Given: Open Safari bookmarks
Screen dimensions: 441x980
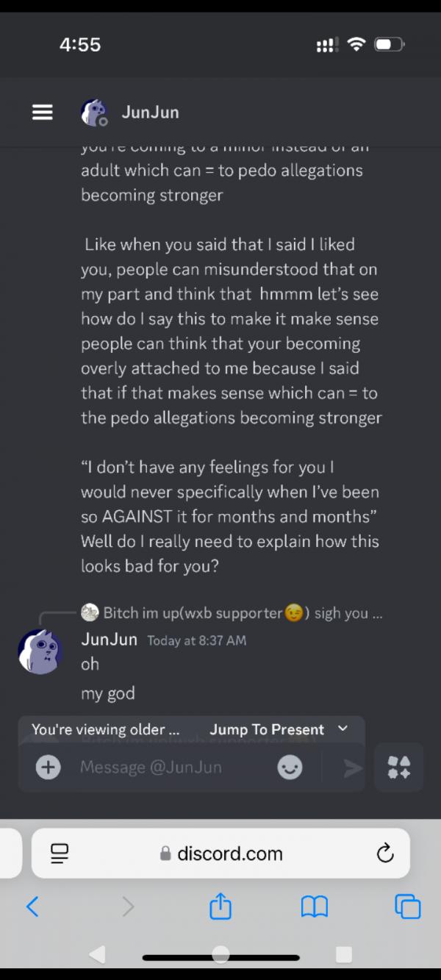Looking at the screenshot, I should (x=315, y=907).
